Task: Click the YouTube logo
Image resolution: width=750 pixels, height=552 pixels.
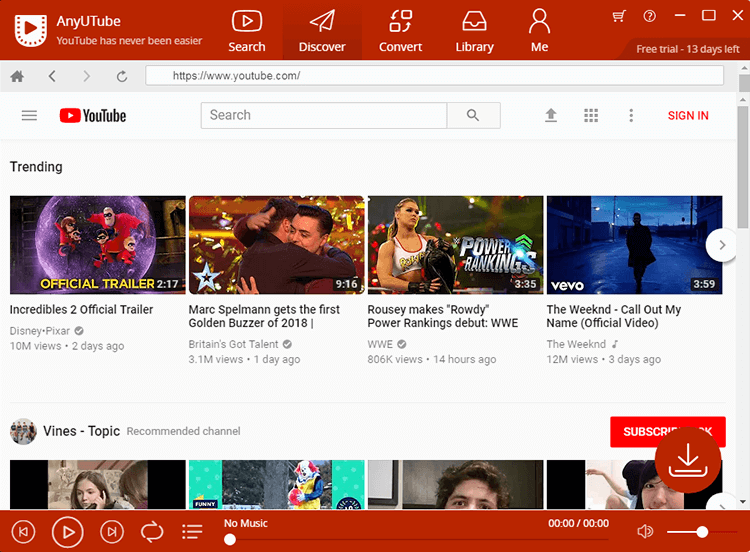Action: click(x=93, y=115)
